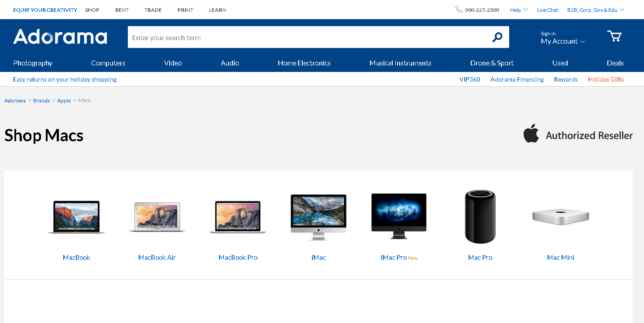Open the Photography navigation menu
The image size is (644, 323).
click(33, 63)
